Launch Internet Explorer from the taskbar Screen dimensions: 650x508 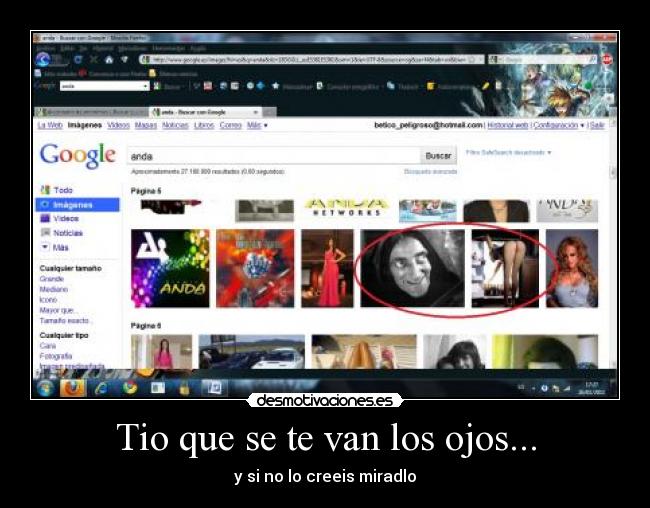pyautogui.click(x=101, y=389)
